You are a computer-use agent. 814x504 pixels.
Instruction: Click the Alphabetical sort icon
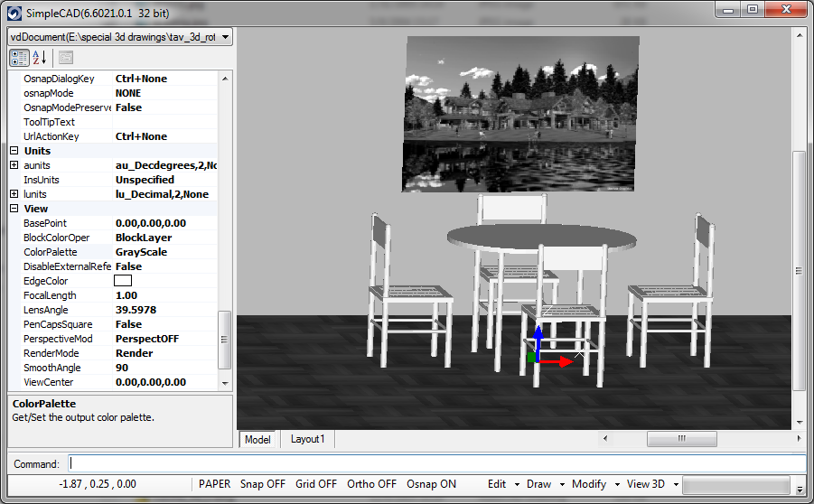[x=40, y=58]
